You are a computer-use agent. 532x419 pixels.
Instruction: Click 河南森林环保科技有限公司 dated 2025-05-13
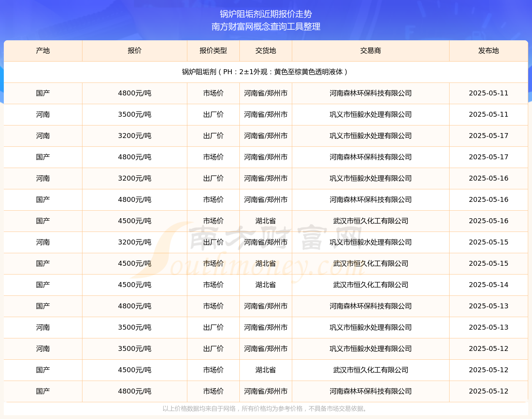point(370,306)
